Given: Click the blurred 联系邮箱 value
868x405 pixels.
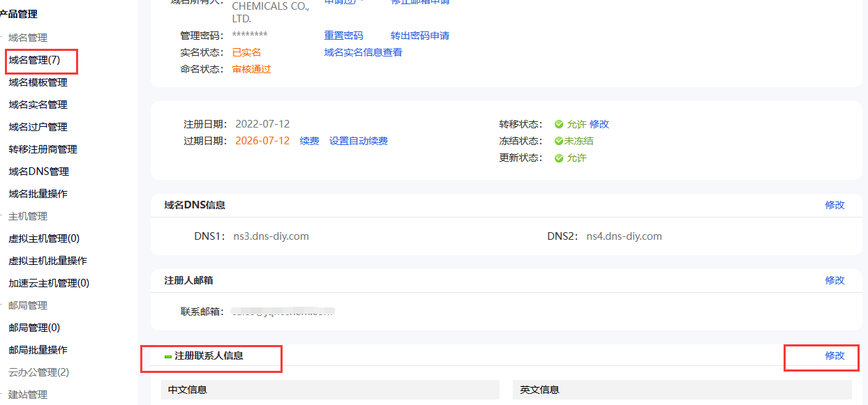Looking at the screenshot, I should tap(283, 312).
